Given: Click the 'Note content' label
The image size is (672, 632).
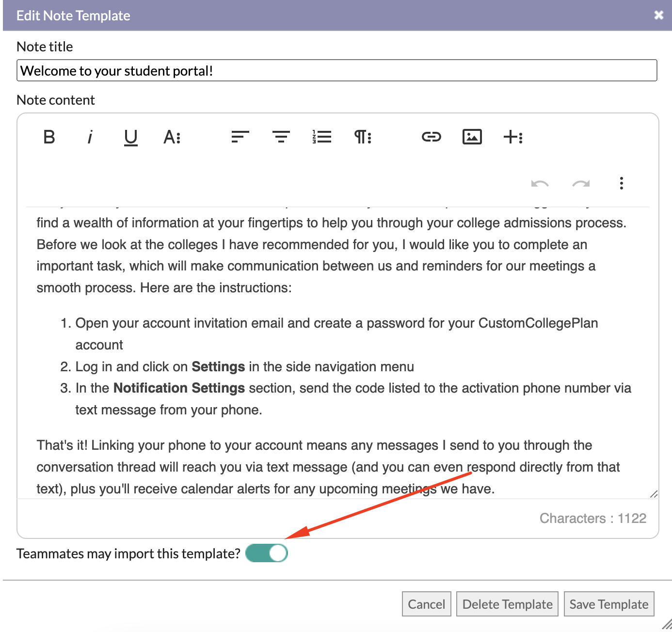Looking at the screenshot, I should click(56, 100).
